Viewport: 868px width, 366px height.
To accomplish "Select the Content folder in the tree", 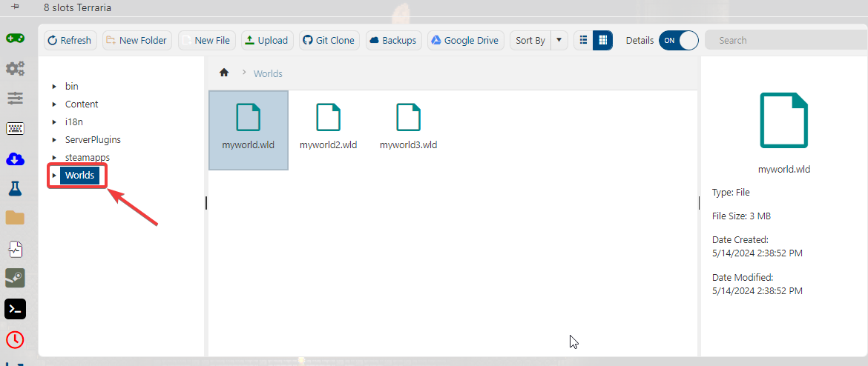I will tap(82, 104).
